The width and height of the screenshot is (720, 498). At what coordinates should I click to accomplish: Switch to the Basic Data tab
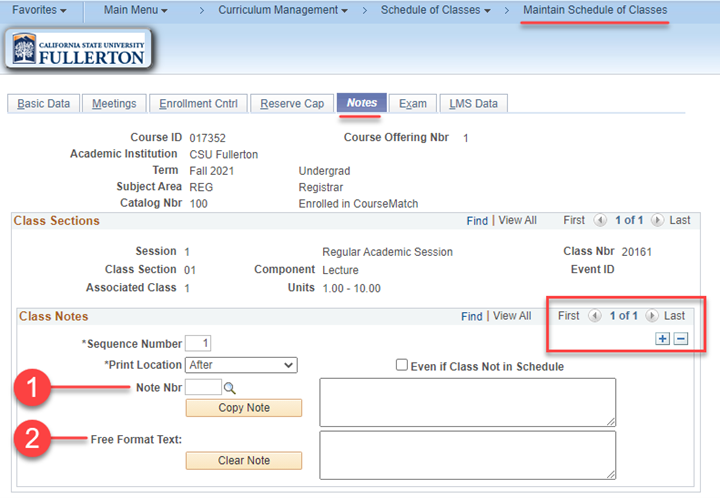pos(44,104)
